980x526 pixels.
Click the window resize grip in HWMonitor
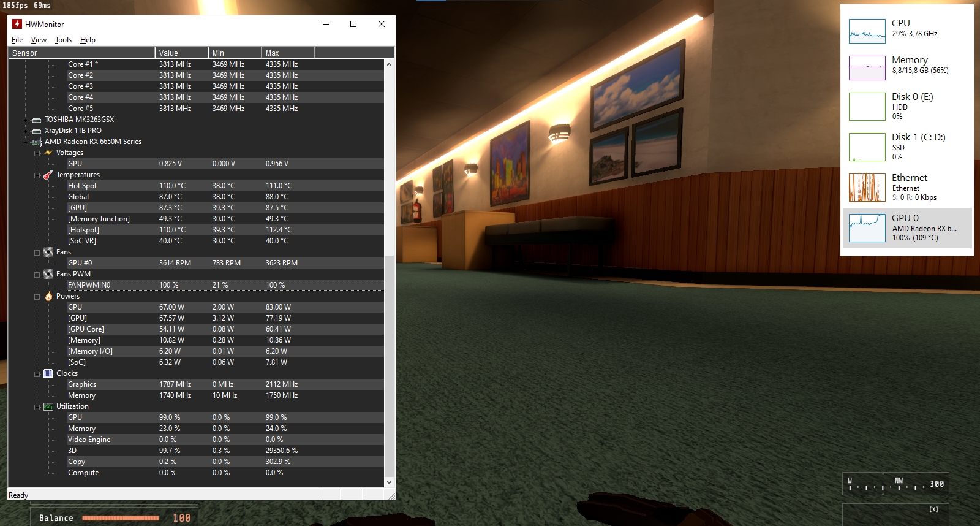(x=391, y=496)
